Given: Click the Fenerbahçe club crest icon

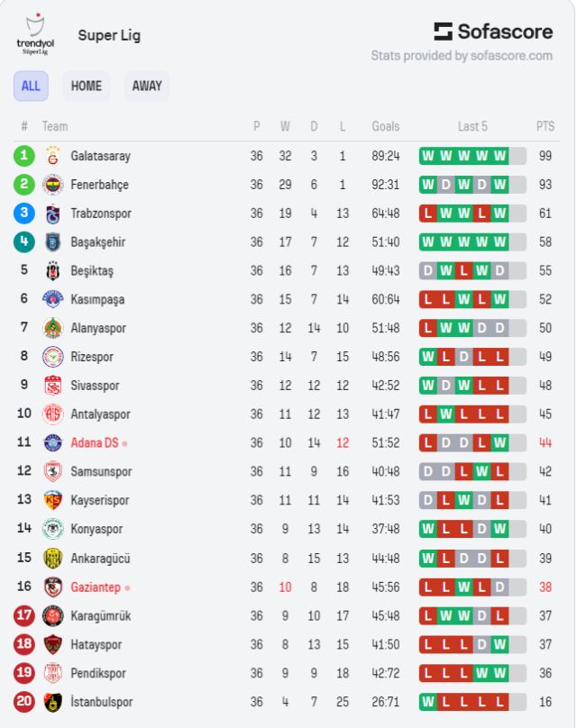Looking at the screenshot, I should 52,185.
